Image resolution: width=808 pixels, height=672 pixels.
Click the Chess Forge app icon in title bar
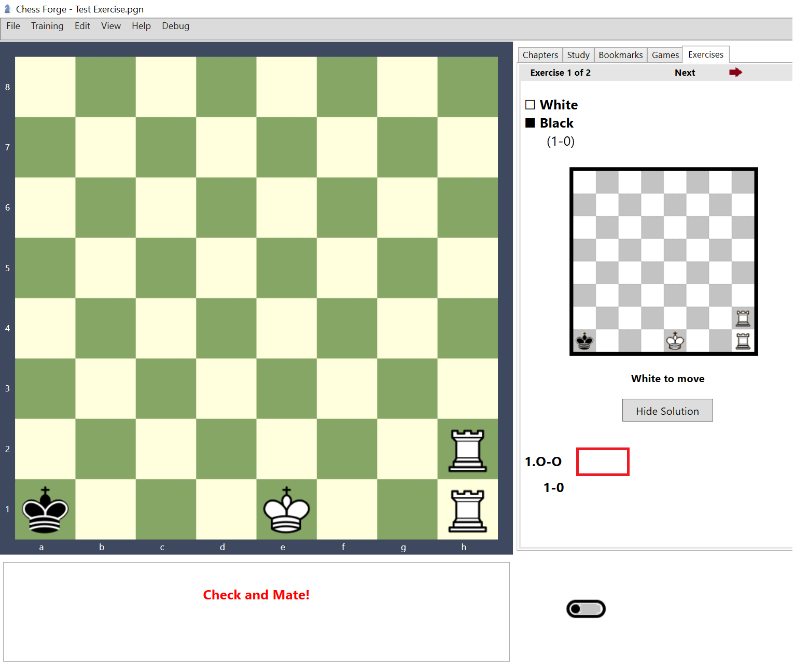pyautogui.click(x=7, y=9)
